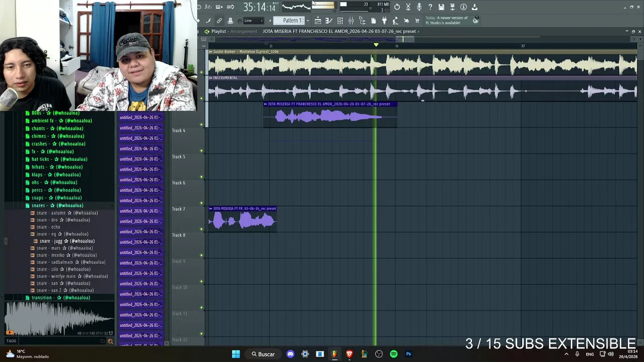Screen dimensions: 644x362
Task: Click the 35:14:14 time display
Action: click(x=260, y=7)
